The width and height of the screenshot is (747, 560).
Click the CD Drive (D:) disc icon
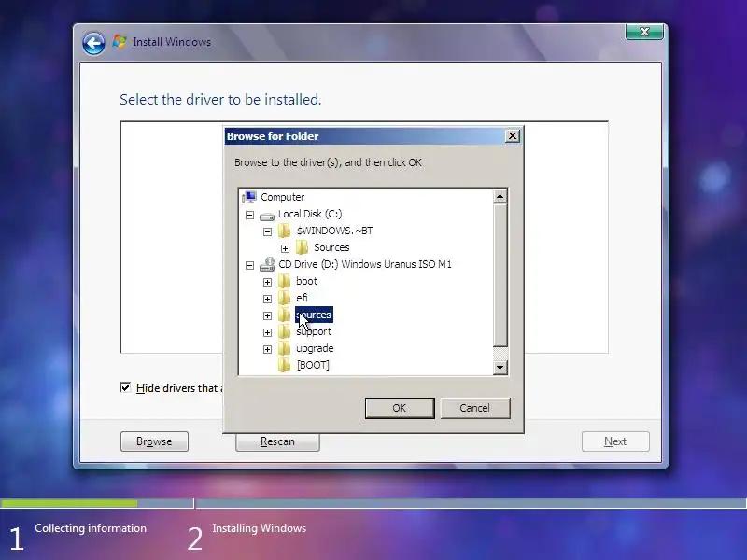pos(267,264)
